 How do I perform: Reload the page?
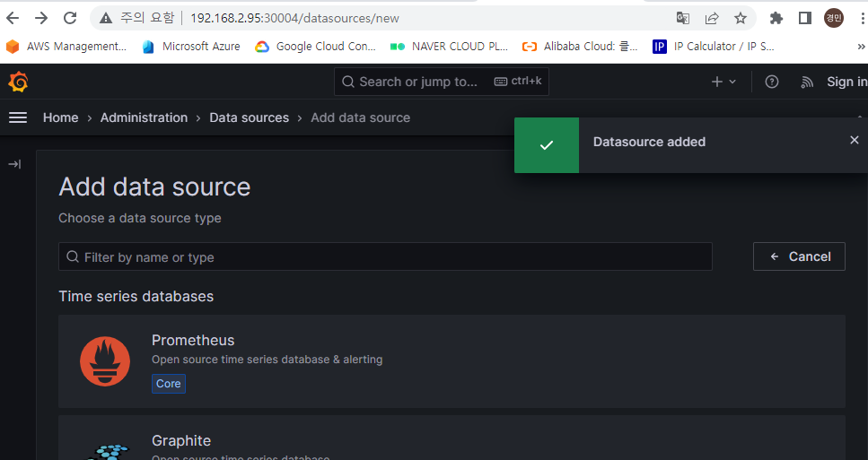[x=70, y=18]
